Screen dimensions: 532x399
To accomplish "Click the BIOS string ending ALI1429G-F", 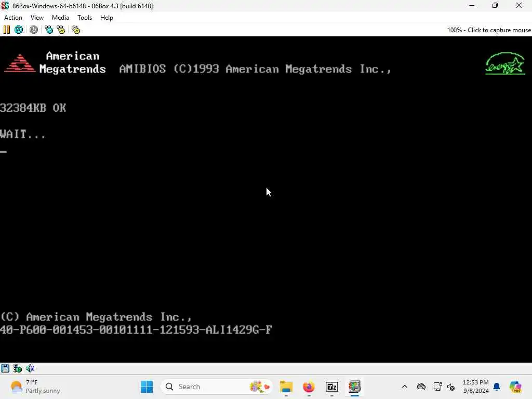I will point(136,329).
